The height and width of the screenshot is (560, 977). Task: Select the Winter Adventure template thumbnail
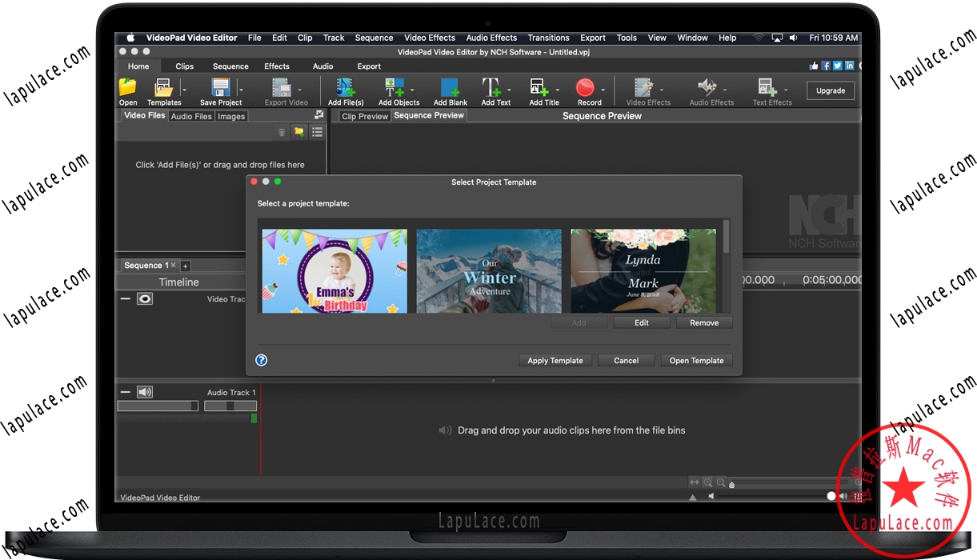click(488, 270)
